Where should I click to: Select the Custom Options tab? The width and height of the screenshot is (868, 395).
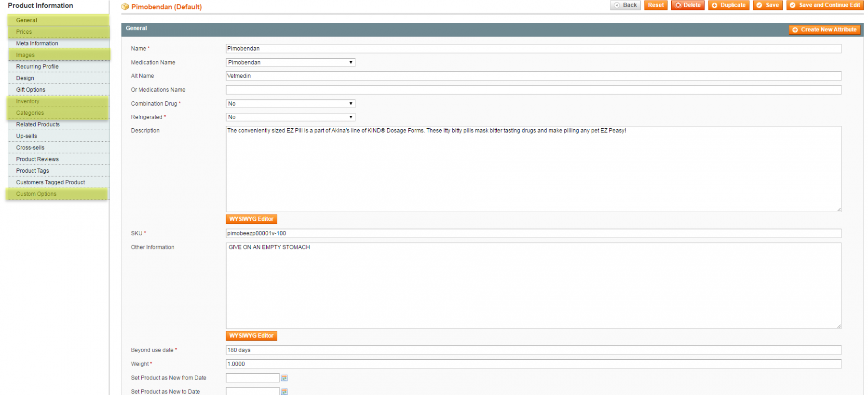(x=36, y=194)
